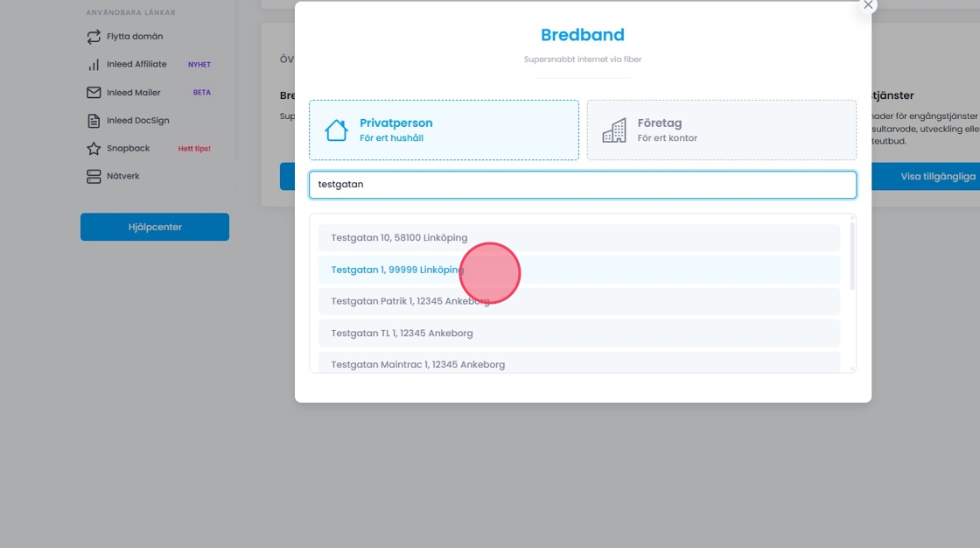Click the Snapback star icon
This screenshot has width=980, height=548.
[x=94, y=149]
